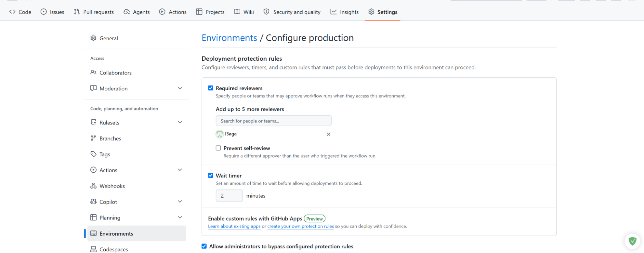The image size is (644, 253).
Task: Click the Deployment protection rules heading
Action: click(x=242, y=59)
